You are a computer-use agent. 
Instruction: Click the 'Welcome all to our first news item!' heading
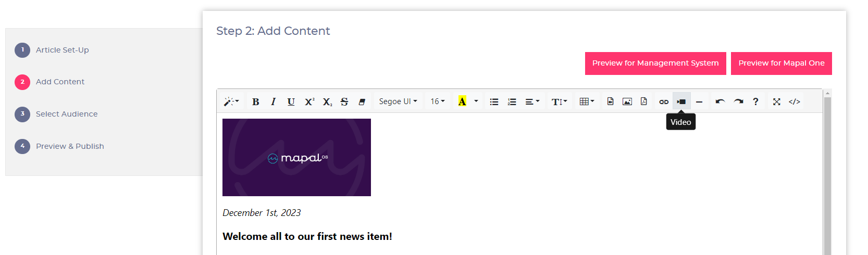tap(307, 236)
